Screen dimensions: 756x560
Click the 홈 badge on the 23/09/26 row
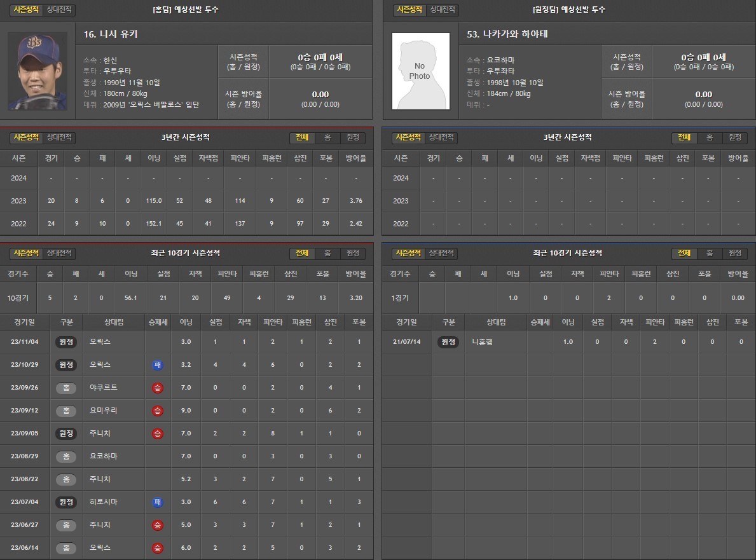tap(66, 388)
